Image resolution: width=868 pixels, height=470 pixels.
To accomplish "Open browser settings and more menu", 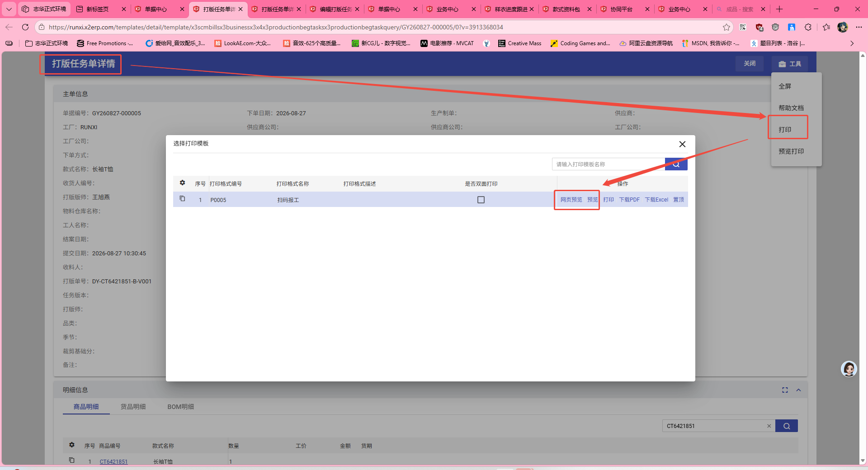I will 859,27.
